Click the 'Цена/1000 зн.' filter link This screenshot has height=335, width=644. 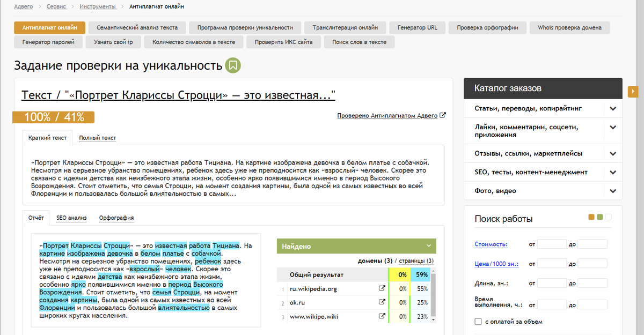496,264
